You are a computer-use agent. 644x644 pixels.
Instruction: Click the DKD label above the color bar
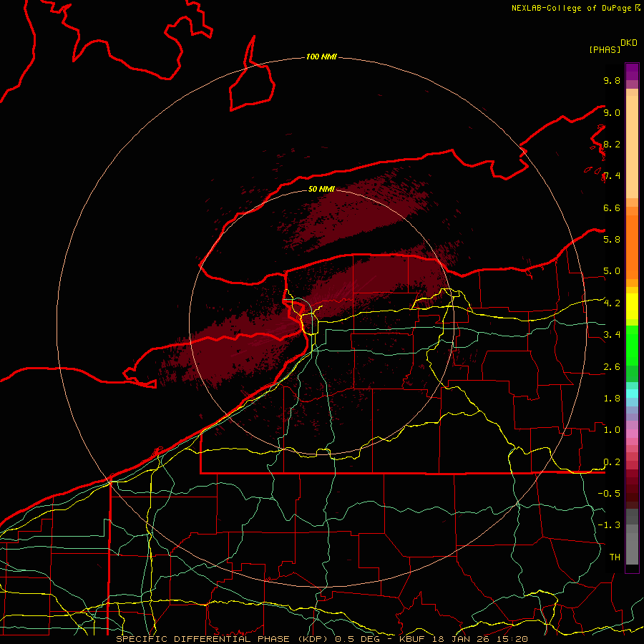(629, 42)
